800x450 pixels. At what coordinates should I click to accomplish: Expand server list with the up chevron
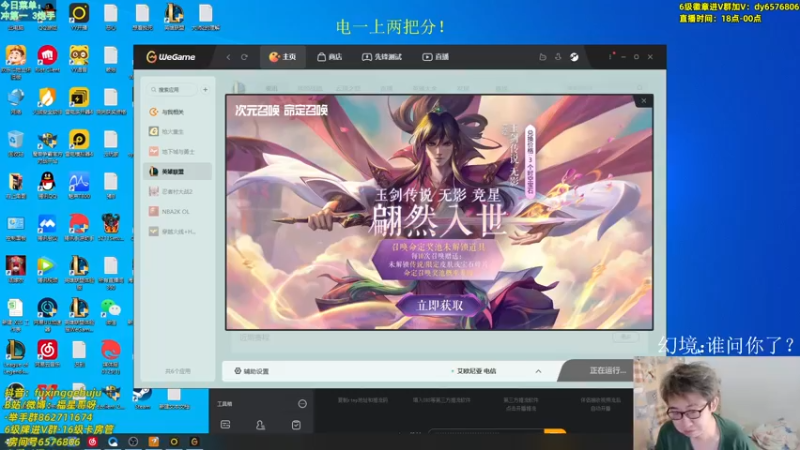coord(538,371)
